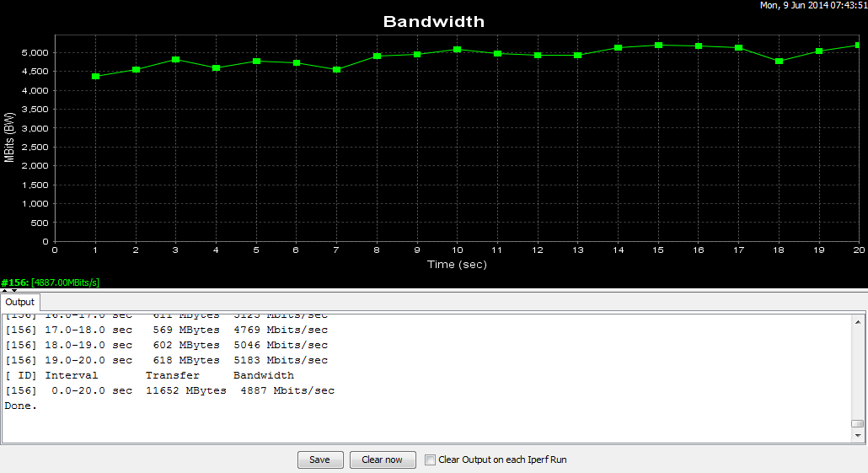Click the 0.0-20.0 sec summary line
Image resolution: width=868 pixels, height=473 pixels.
point(169,390)
